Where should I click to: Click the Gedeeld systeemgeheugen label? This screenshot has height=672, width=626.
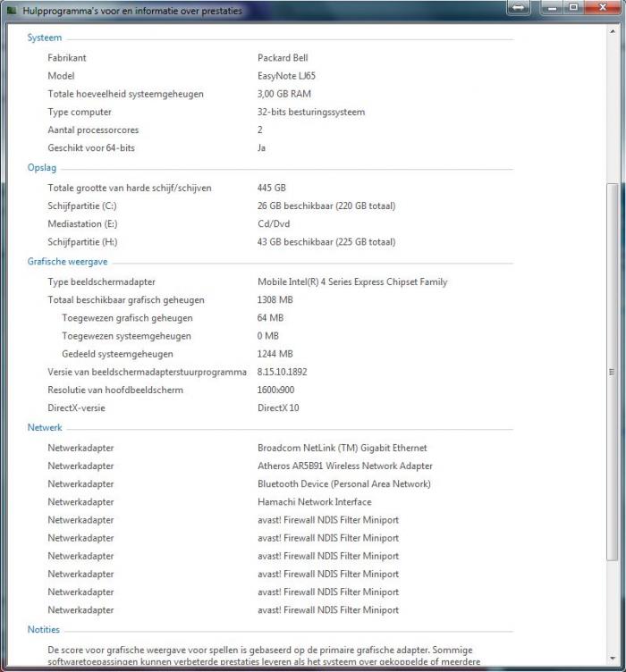117,354
